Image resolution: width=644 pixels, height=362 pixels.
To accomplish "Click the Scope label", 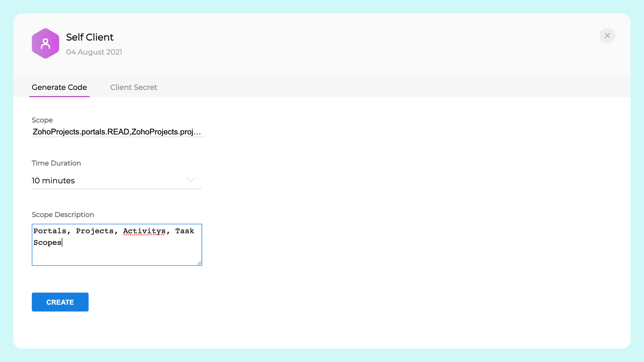I will point(42,120).
